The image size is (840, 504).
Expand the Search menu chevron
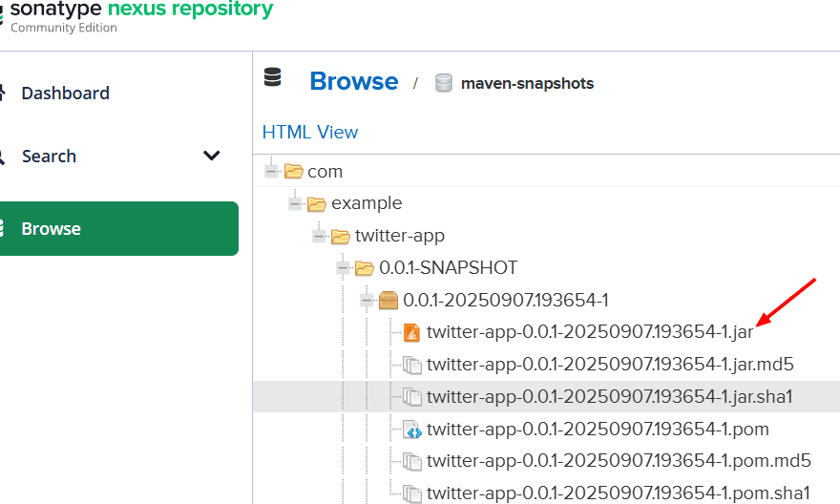pyautogui.click(x=212, y=156)
